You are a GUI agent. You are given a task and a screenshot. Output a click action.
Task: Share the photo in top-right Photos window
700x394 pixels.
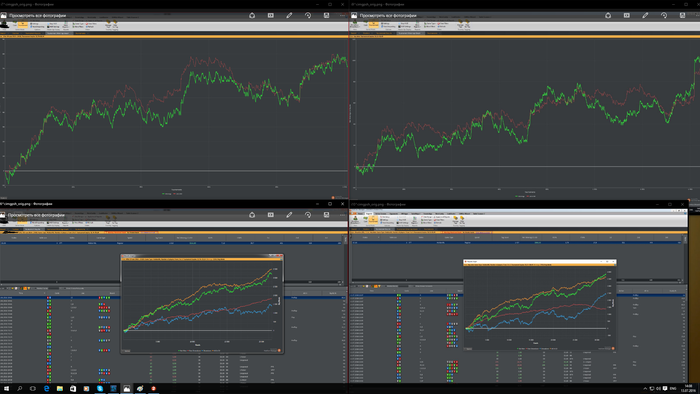click(x=608, y=15)
